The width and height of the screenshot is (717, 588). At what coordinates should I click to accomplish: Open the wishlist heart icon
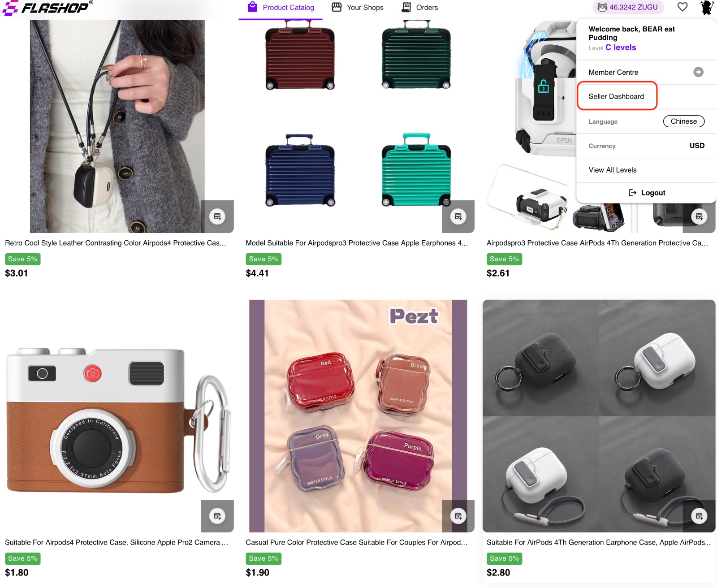pyautogui.click(x=682, y=7)
